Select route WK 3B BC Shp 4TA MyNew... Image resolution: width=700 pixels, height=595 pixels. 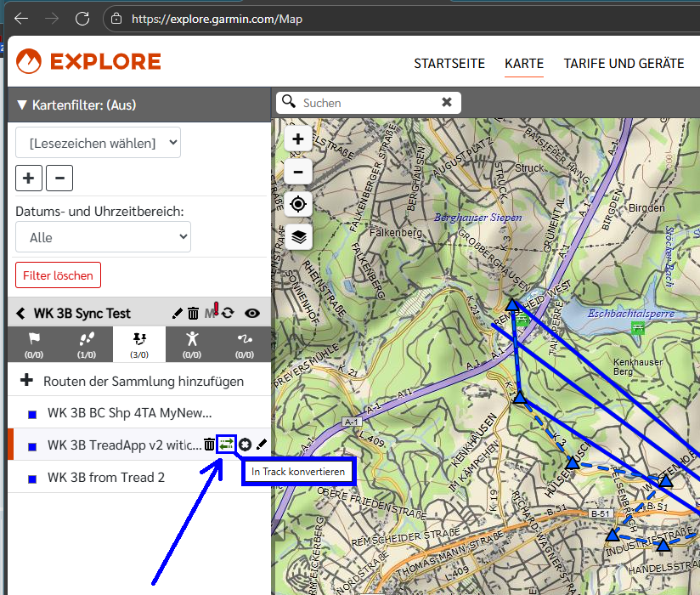click(129, 413)
